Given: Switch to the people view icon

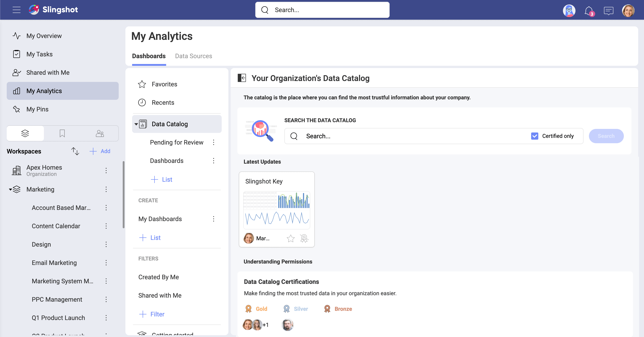Looking at the screenshot, I should coord(100,133).
